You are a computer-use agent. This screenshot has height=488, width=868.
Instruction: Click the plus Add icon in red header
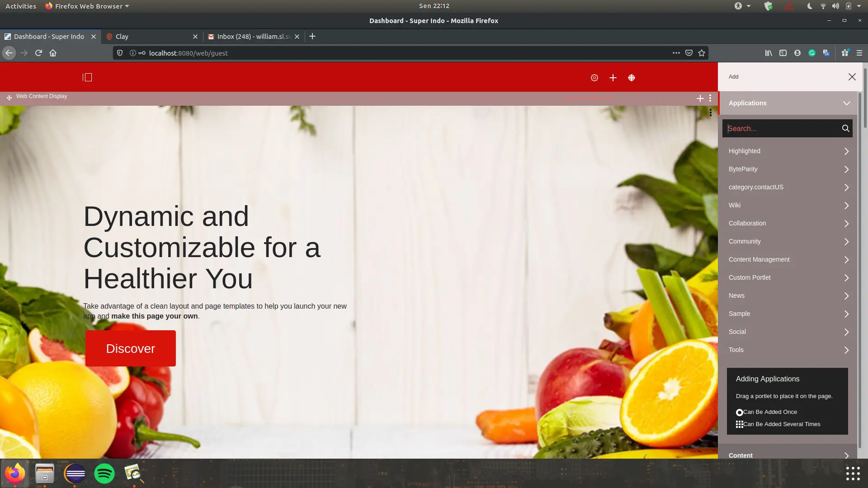click(x=613, y=78)
